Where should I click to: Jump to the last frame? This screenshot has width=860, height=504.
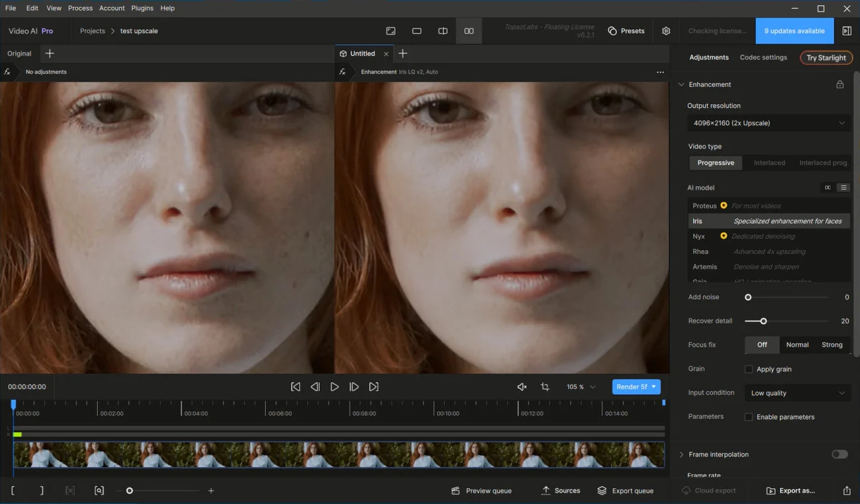coord(373,387)
